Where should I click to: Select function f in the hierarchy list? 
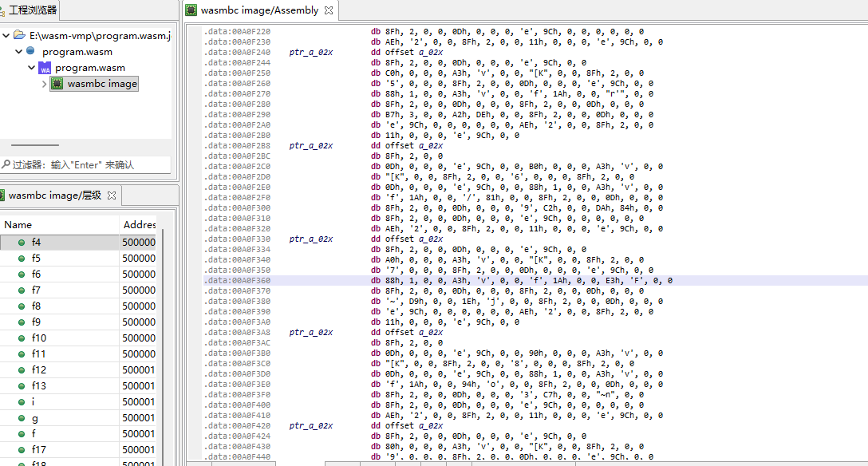pyautogui.click(x=77, y=434)
